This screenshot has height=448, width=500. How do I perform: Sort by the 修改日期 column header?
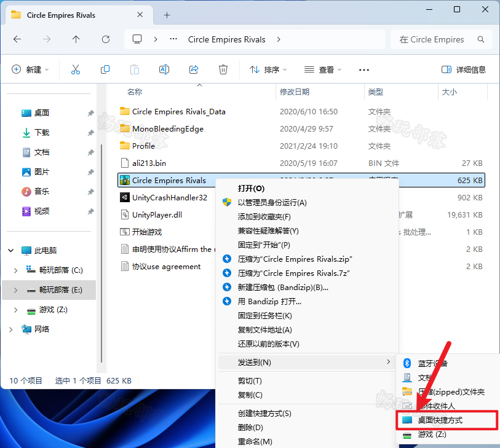[295, 92]
